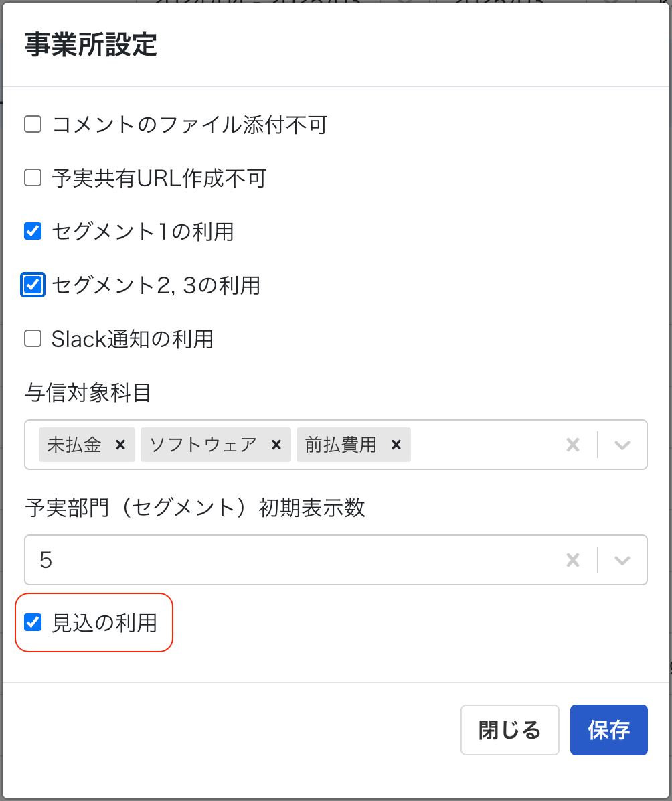
Task: Click the 見込の利用 label text
Action: click(104, 624)
